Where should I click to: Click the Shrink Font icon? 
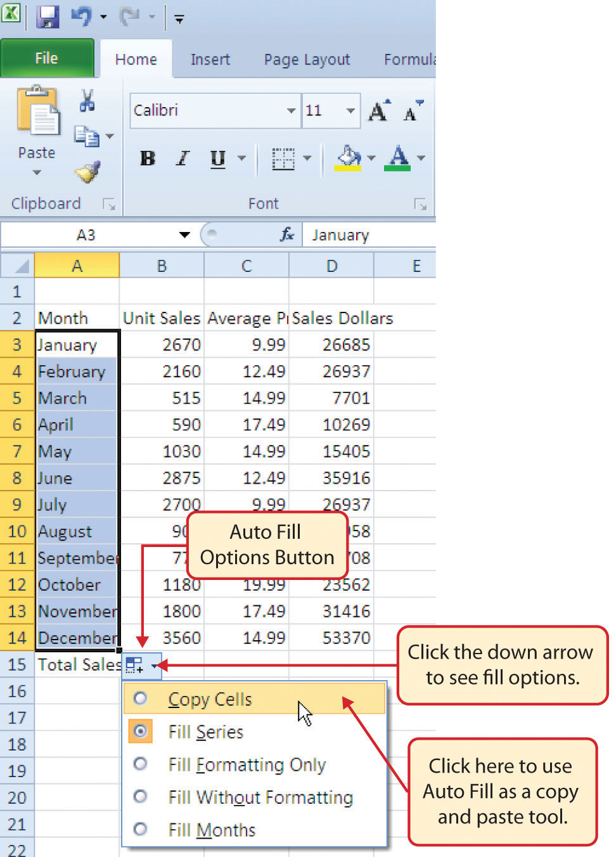coord(412,113)
